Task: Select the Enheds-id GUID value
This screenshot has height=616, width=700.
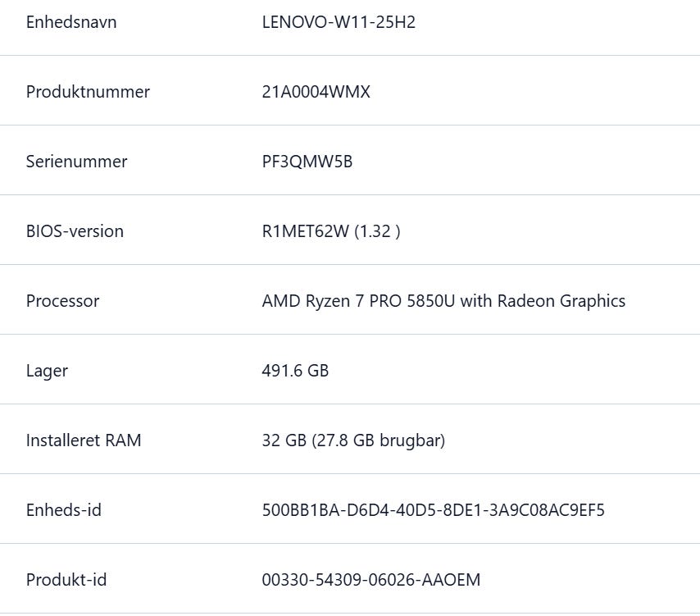Action: (433, 509)
